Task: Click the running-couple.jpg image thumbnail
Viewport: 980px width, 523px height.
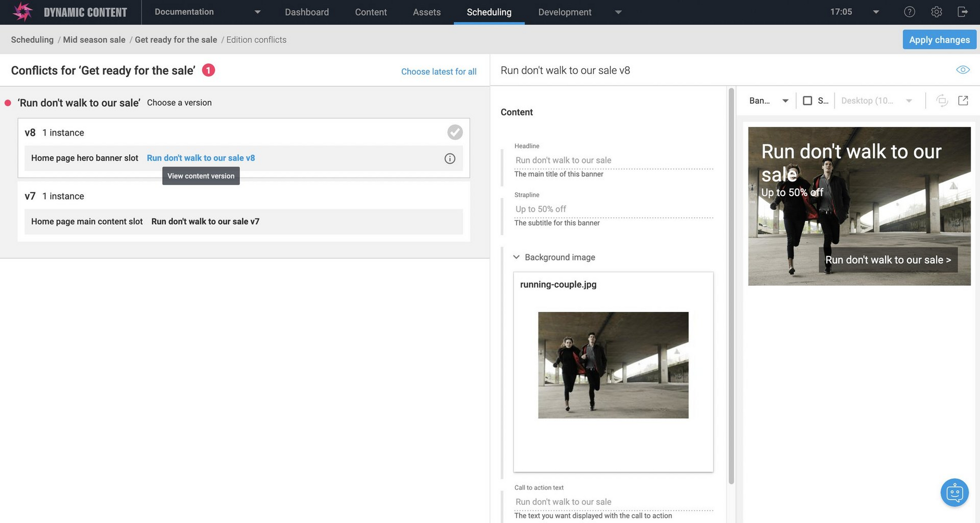Action: [x=613, y=365]
